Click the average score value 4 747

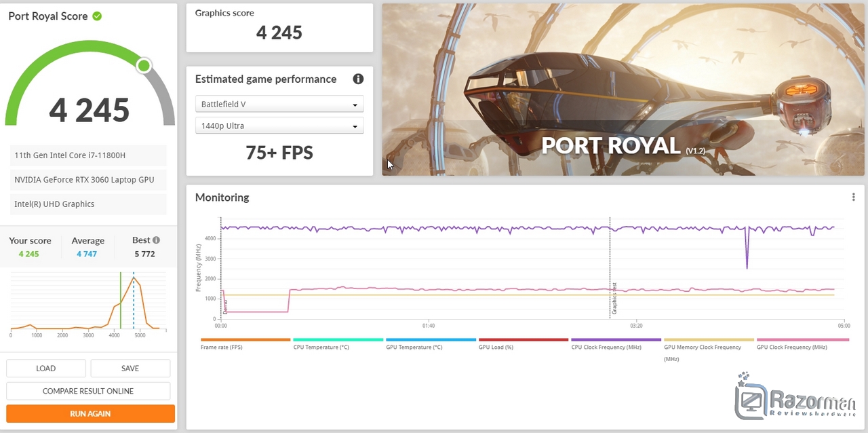(87, 254)
